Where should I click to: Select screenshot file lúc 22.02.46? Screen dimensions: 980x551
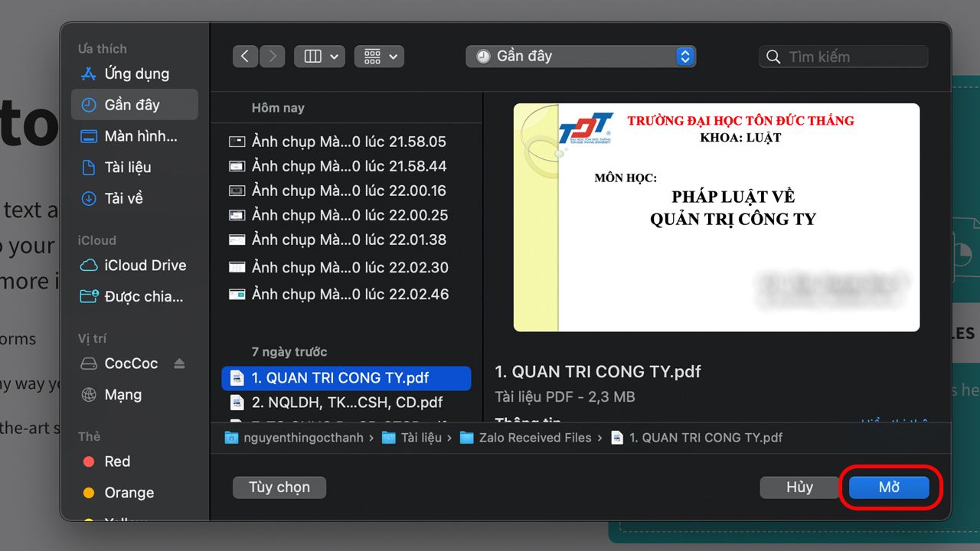(x=346, y=294)
